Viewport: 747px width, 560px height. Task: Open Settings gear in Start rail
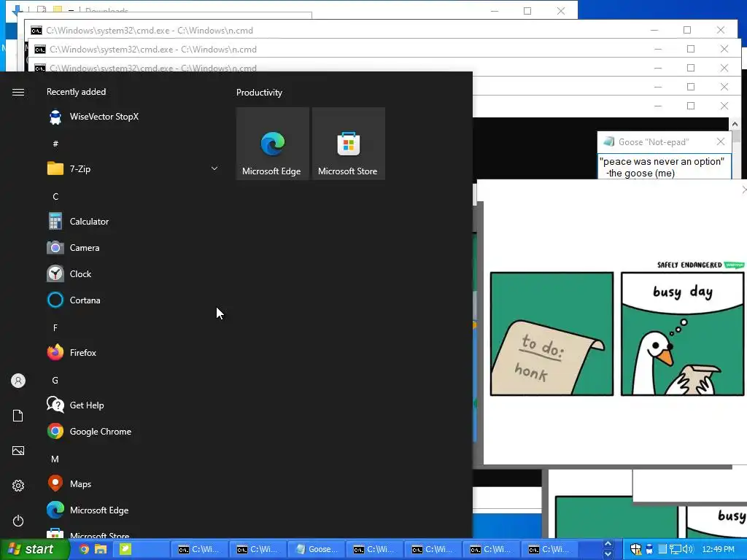[x=18, y=486]
